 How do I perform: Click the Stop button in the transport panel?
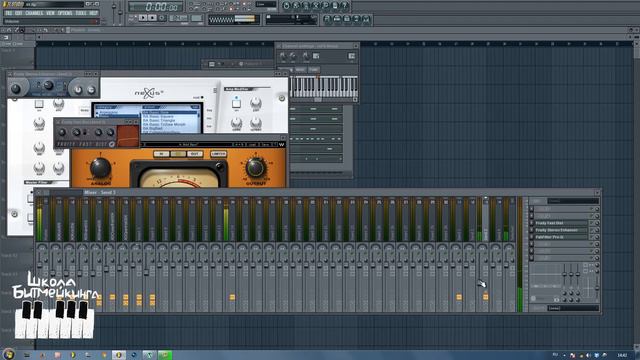(152, 18)
